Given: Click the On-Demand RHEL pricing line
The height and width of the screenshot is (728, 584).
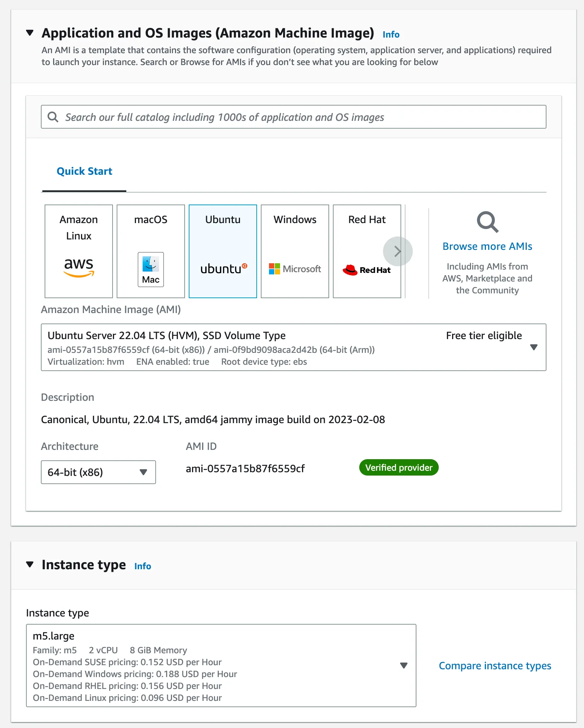Looking at the screenshot, I should (127, 686).
